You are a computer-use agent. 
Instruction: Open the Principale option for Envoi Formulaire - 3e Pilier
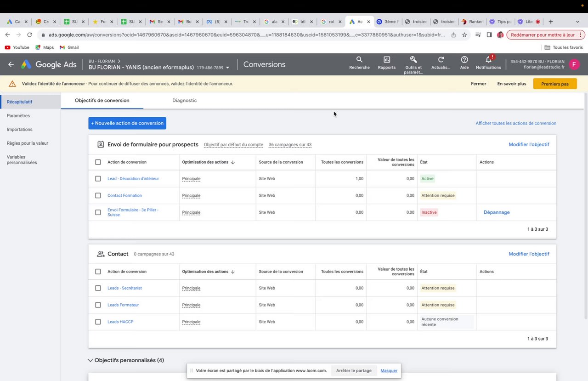tap(191, 212)
